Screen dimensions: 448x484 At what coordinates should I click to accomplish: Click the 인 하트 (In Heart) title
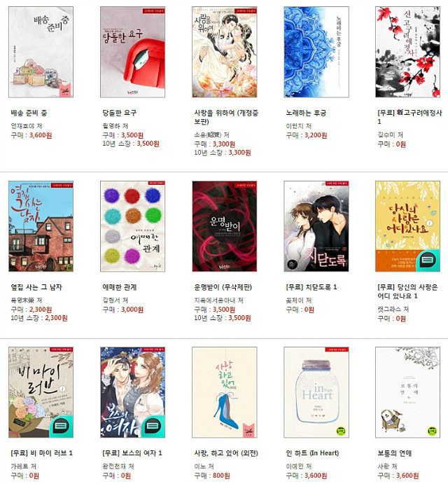tap(312, 453)
